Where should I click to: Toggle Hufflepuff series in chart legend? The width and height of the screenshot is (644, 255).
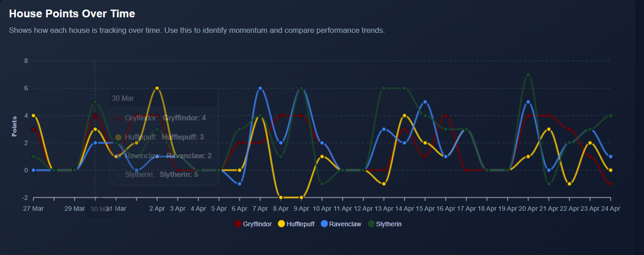[297, 224]
